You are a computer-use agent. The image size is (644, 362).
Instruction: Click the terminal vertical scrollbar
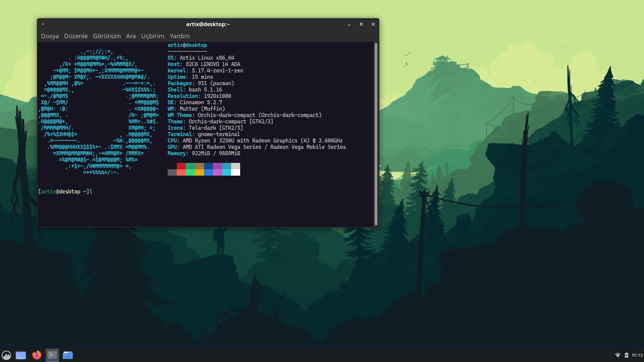(x=376, y=134)
